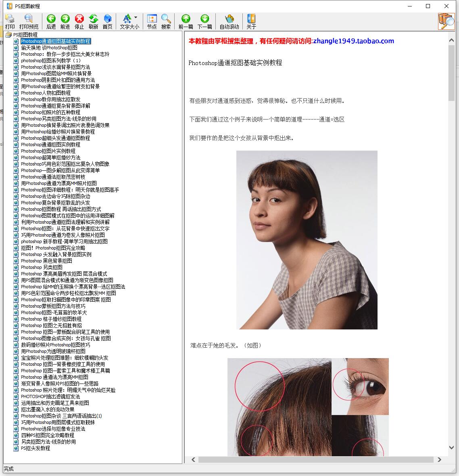This screenshot has height=476, width=459.
Task: Maximize the PS抠图教程 window
Action: pyautogui.click(x=428, y=6)
